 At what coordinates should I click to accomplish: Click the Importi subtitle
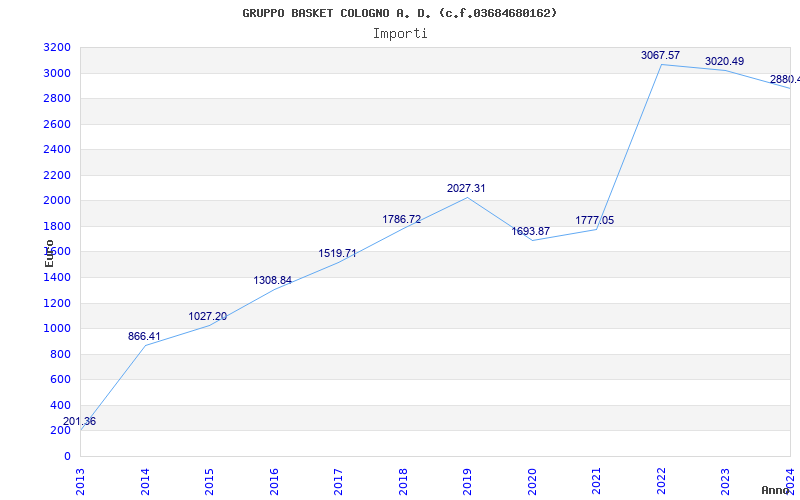[400, 34]
